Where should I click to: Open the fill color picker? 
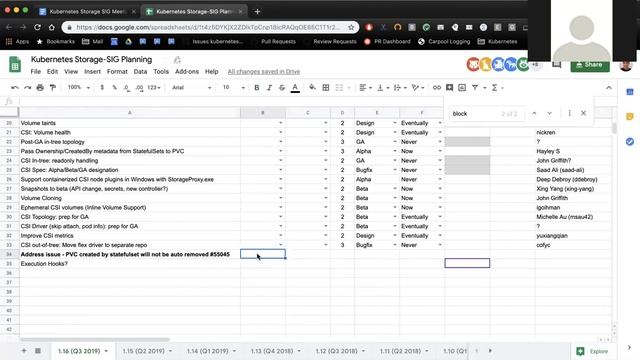point(312,88)
